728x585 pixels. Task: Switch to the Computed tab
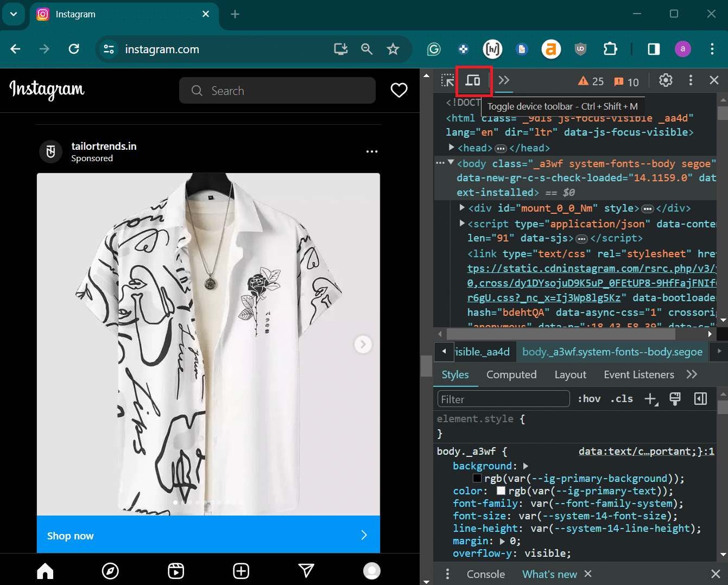click(x=511, y=374)
